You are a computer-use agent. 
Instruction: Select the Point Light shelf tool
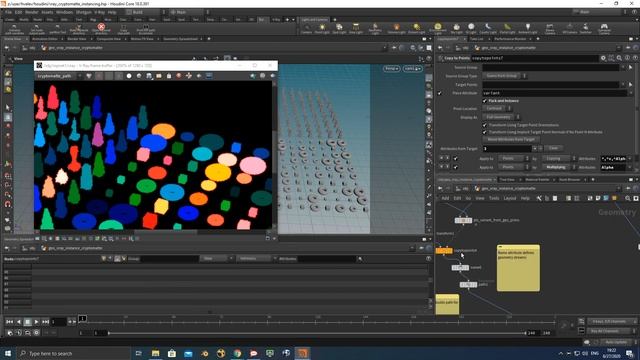322,29
